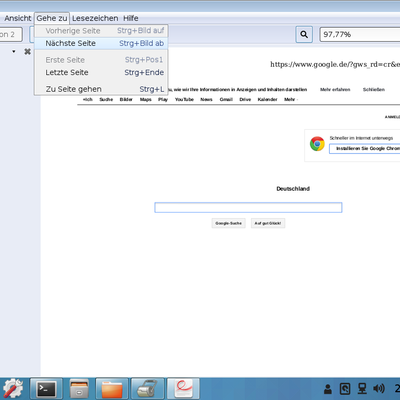Click the News link in Google navigation
The width and height of the screenshot is (400, 400).
[206, 99]
